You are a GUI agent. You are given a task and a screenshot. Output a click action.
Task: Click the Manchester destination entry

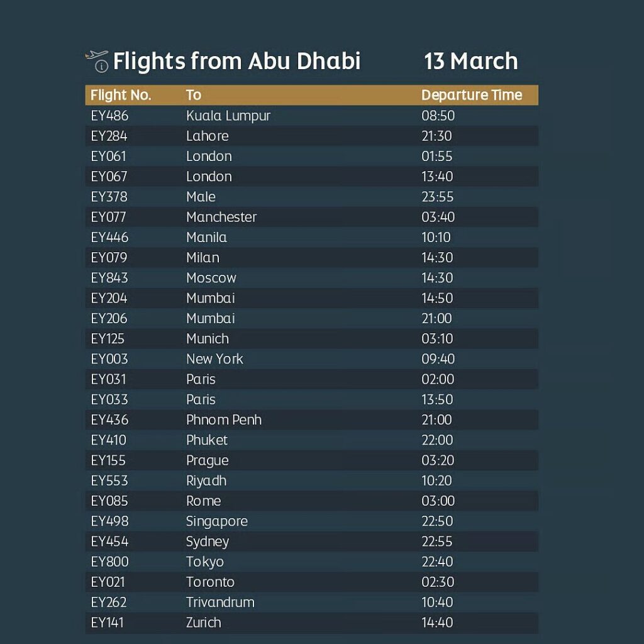pyautogui.click(x=221, y=217)
